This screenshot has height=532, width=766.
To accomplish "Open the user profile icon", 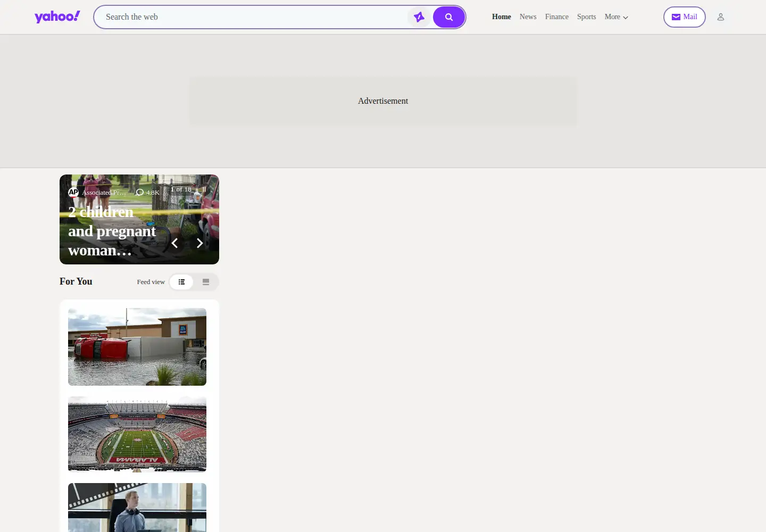I will [721, 17].
